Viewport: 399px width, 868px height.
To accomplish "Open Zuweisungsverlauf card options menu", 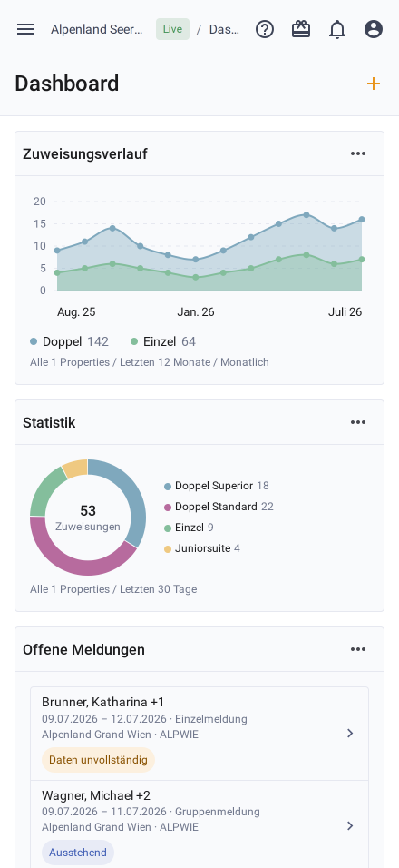I will (358, 153).
